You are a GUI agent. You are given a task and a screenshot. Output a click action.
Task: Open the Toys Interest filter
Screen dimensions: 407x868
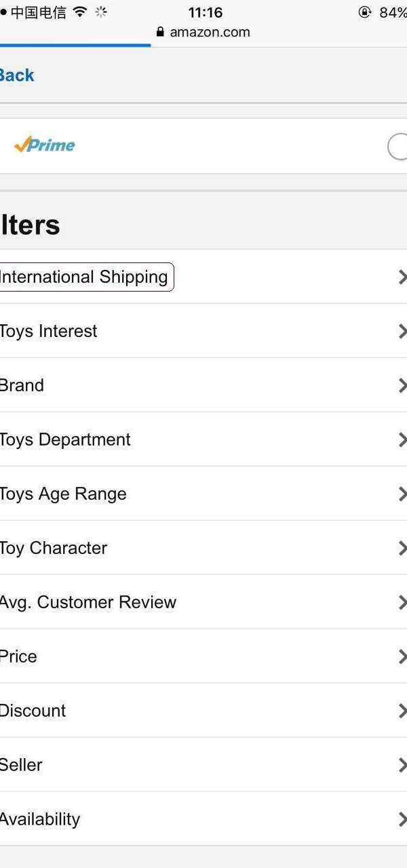203,331
